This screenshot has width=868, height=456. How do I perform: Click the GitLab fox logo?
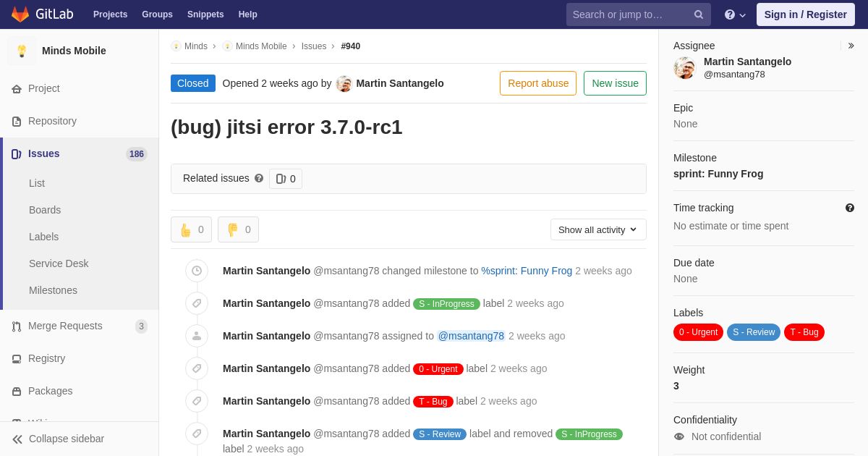[x=20, y=14]
